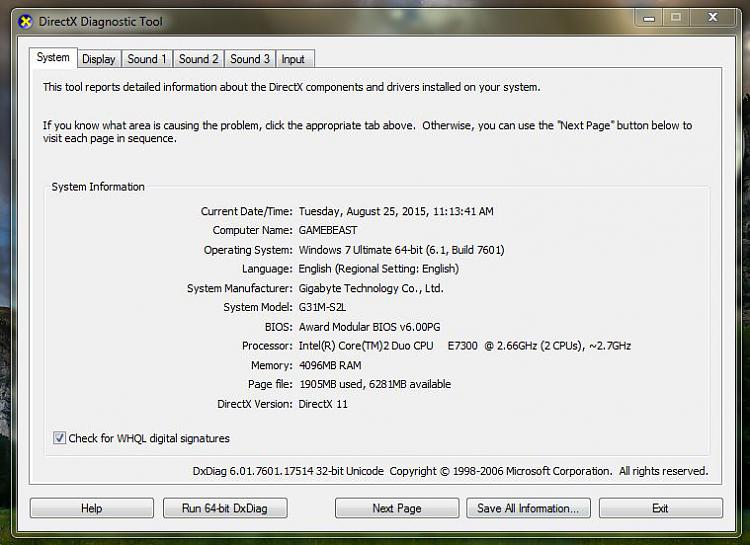Viewport: 750px width, 545px height.
Task: Click Run 64-bit DxDiag button
Action: tap(225, 508)
